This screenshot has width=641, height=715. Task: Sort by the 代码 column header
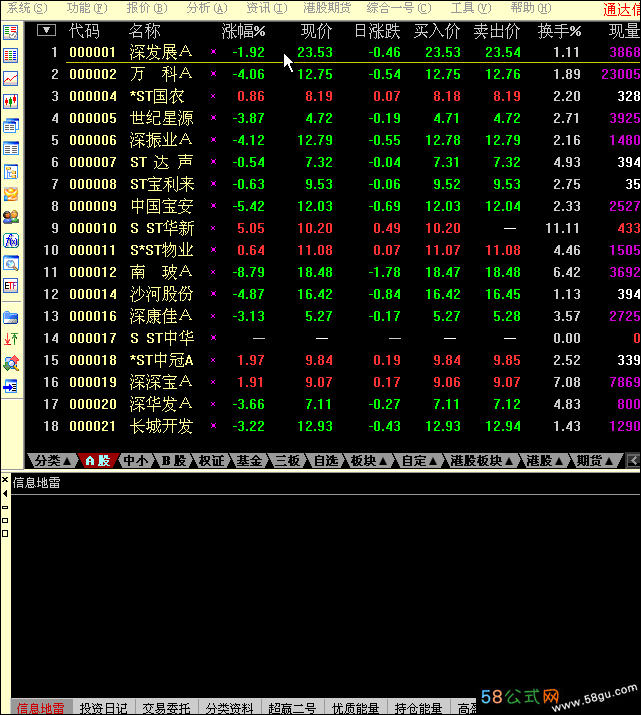point(84,31)
